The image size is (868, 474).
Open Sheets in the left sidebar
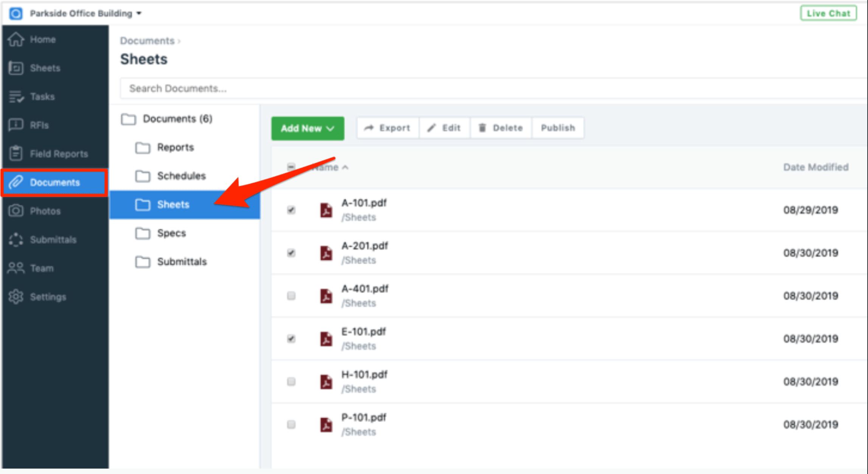coord(55,68)
